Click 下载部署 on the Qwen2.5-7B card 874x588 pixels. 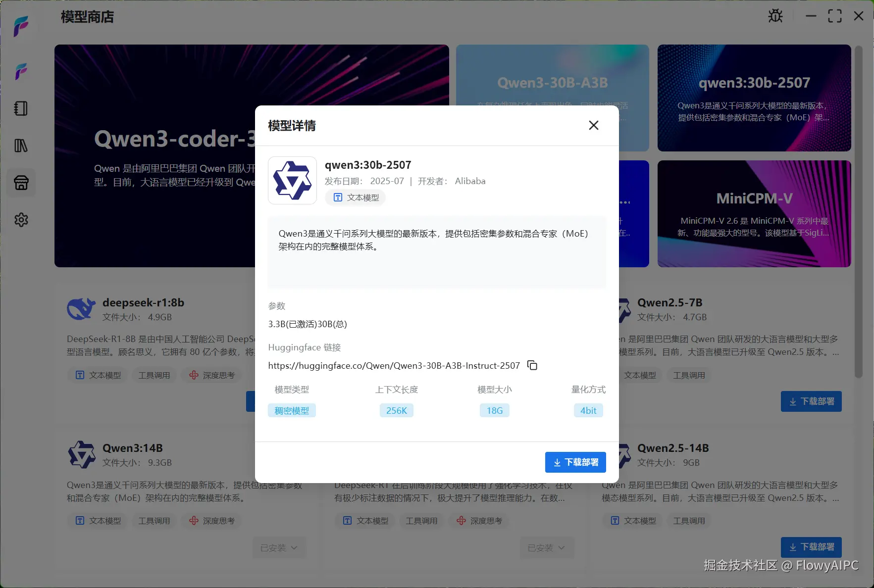(811, 401)
